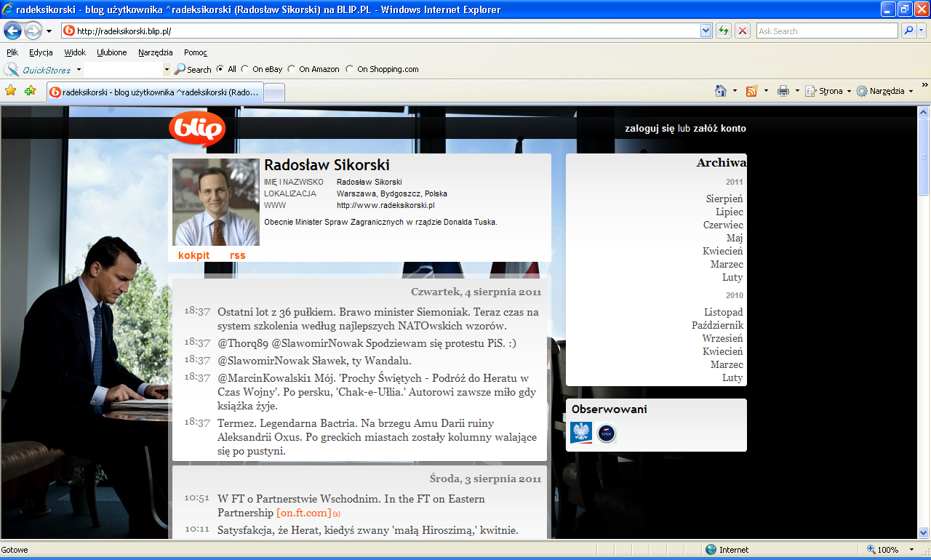Open the Czerwiec archive
The image size is (931, 560).
coord(723,225)
